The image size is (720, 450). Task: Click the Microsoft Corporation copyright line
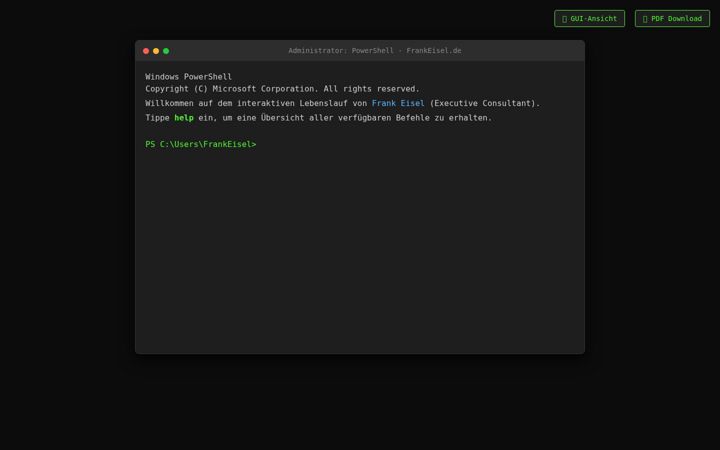(x=282, y=89)
